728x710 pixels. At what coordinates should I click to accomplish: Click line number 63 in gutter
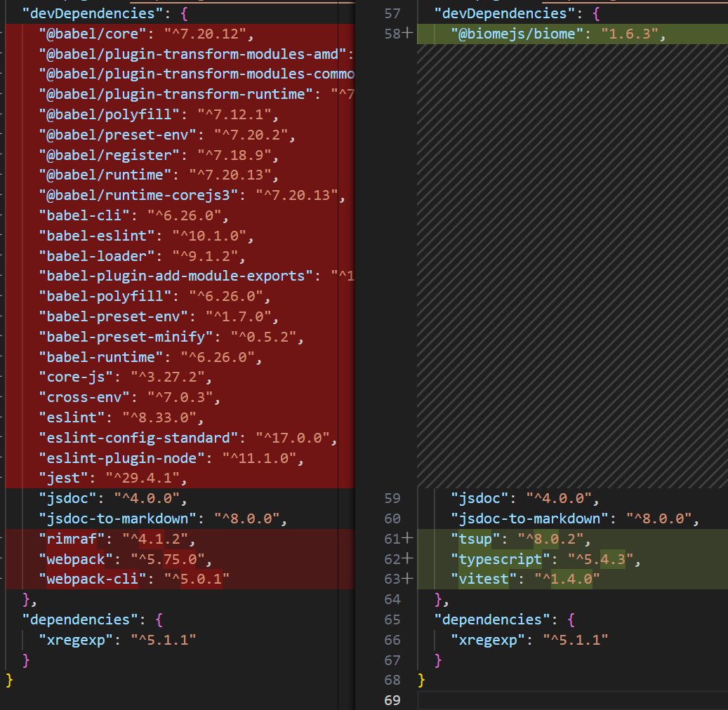click(x=392, y=580)
